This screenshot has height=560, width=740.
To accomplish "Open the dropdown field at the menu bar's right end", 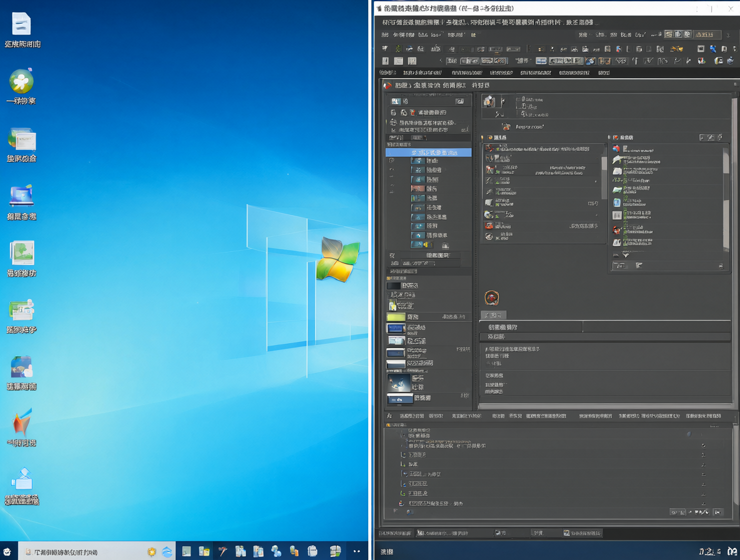I will tap(706, 35).
